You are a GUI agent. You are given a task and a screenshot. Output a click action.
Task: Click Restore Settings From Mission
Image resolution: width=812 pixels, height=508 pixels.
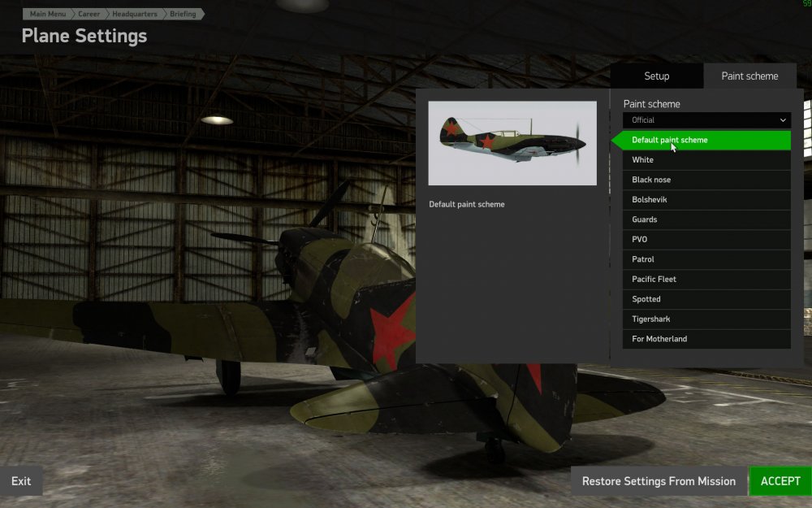tap(659, 481)
